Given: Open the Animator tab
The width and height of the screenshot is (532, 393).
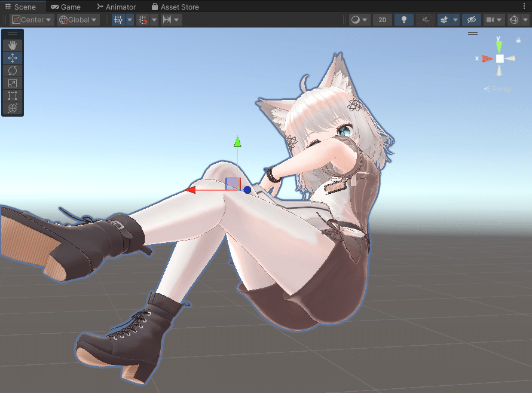Looking at the screenshot, I should [x=117, y=7].
